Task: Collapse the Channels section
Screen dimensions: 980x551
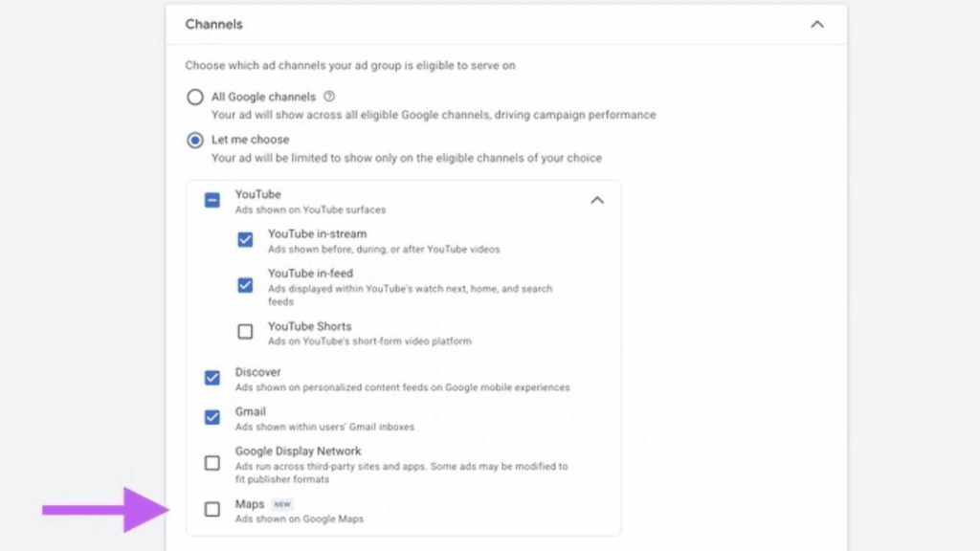Action: [x=816, y=24]
